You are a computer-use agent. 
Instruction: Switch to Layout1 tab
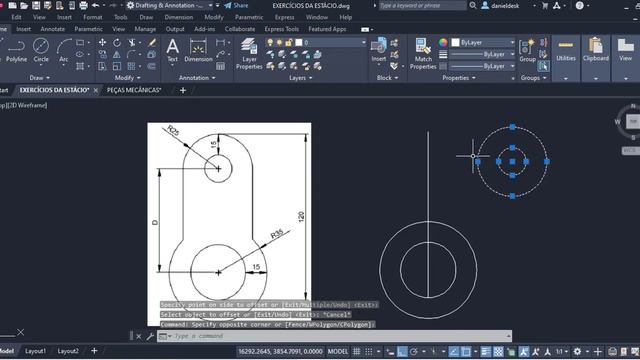point(36,351)
